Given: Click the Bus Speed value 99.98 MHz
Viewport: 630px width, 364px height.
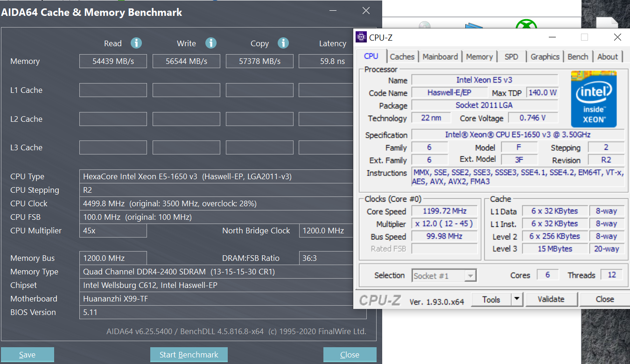Looking at the screenshot, I should pyautogui.click(x=445, y=236).
